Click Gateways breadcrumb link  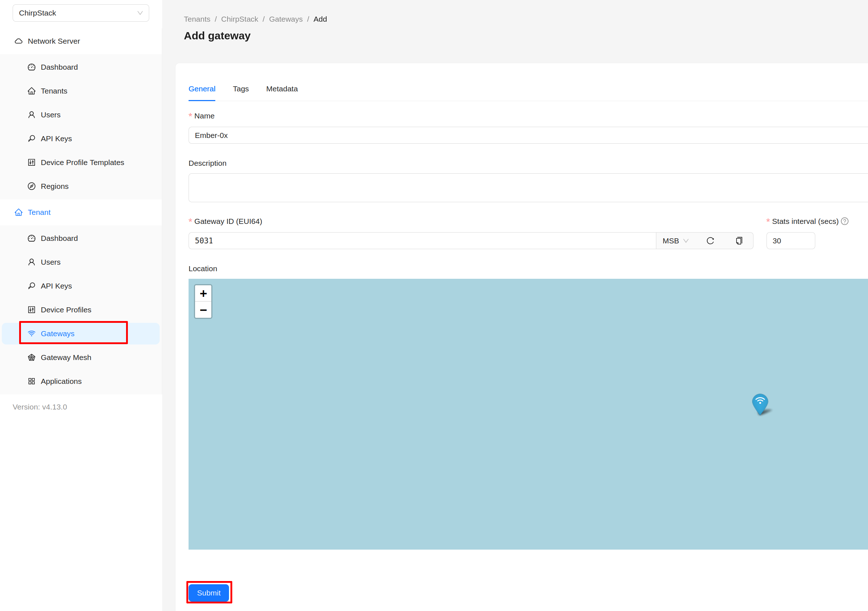(x=285, y=19)
